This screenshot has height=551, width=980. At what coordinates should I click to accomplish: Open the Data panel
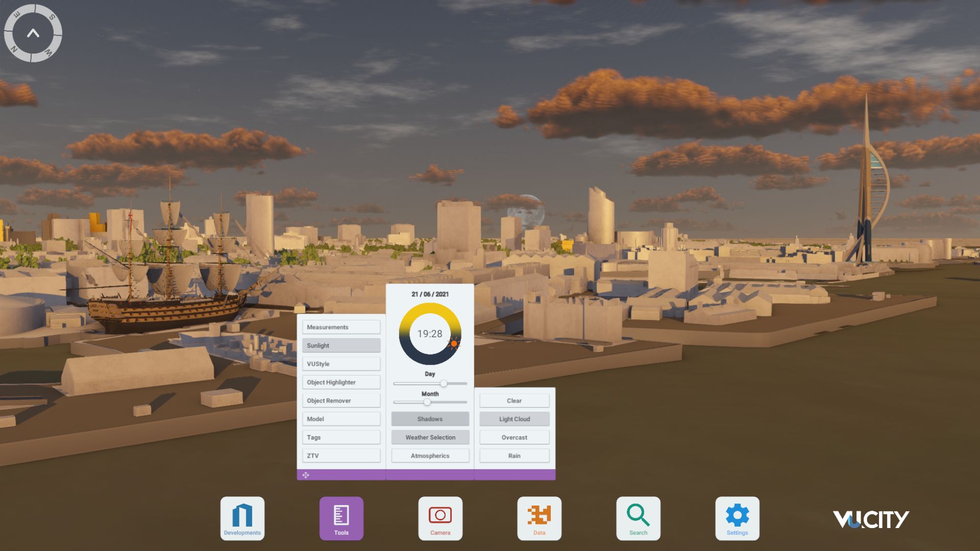pyautogui.click(x=539, y=518)
